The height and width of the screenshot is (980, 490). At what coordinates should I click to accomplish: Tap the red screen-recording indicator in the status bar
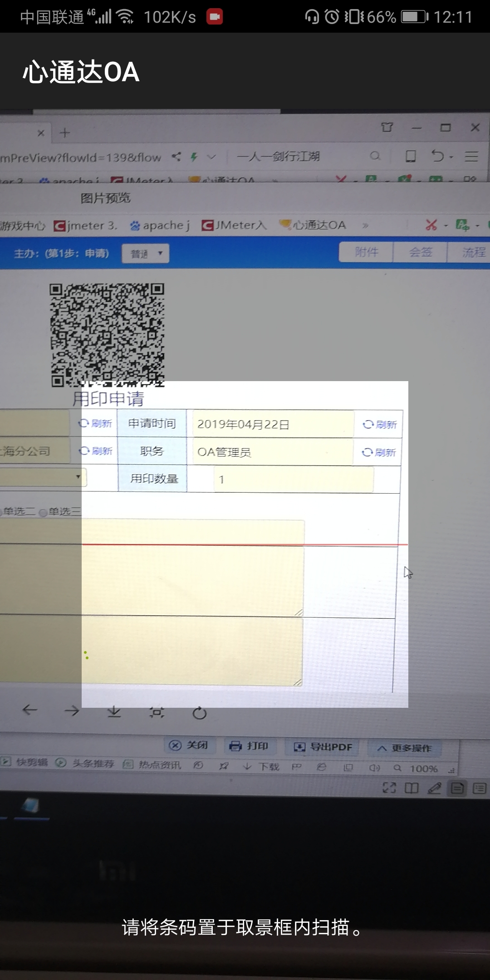pyautogui.click(x=215, y=17)
